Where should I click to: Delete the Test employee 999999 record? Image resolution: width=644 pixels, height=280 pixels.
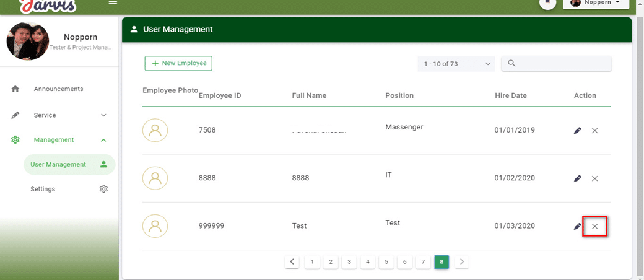[x=594, y=227]
